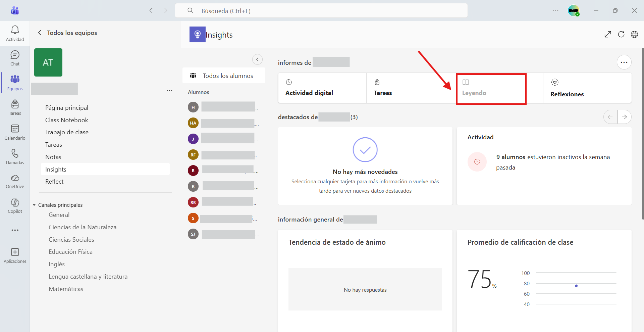The image size is (644, 332).
Task: Open Promedio de calificación de clase card
Action: click(x=544, y=281)
